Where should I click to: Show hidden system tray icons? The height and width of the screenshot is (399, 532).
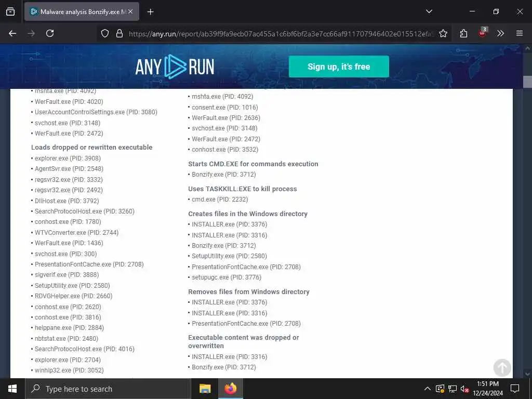pyautogui.click(x=428, y=389)
